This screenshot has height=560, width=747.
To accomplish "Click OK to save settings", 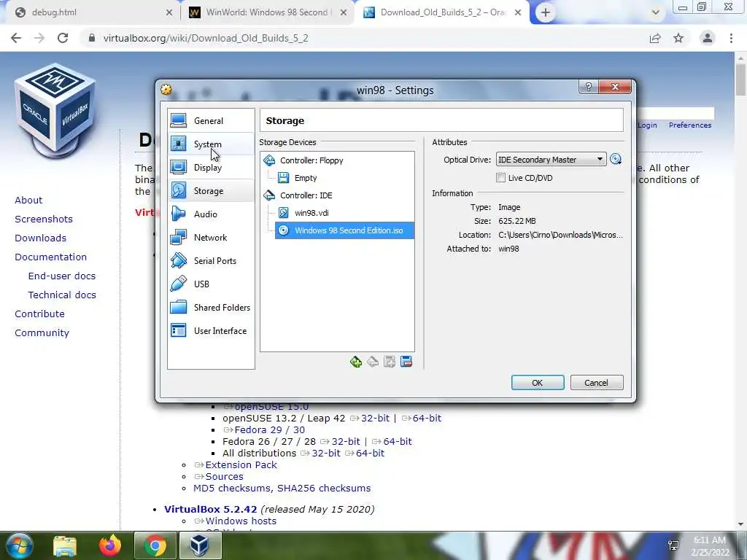I will (538, 383).
